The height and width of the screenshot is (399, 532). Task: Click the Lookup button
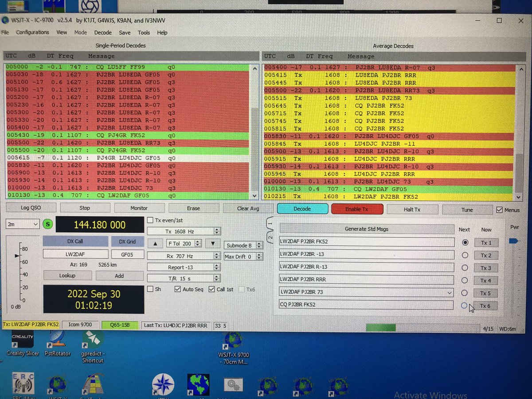click(67, 275)
